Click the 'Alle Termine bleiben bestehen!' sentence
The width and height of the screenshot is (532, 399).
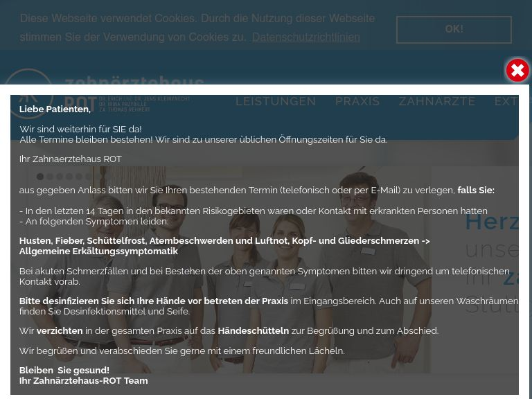click(x=86, y=139)
